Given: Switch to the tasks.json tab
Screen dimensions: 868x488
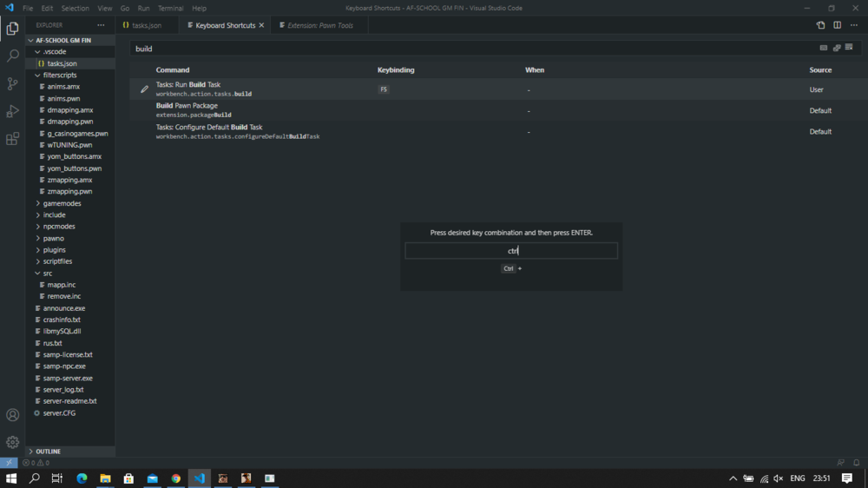Looking at the screenshot, I should pos(146,25).
